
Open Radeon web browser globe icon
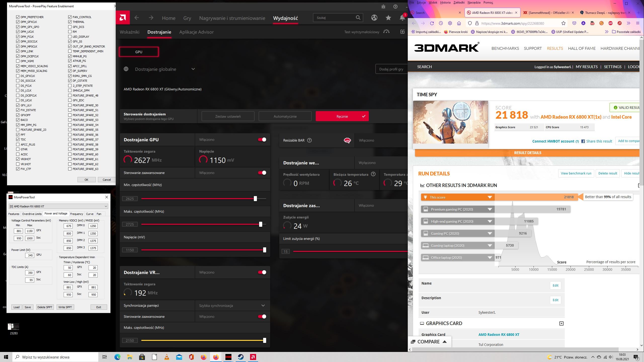pos(374,18)
